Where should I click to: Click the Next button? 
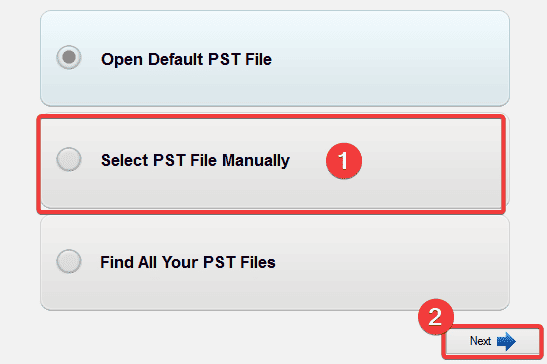[x=492, y=342]
